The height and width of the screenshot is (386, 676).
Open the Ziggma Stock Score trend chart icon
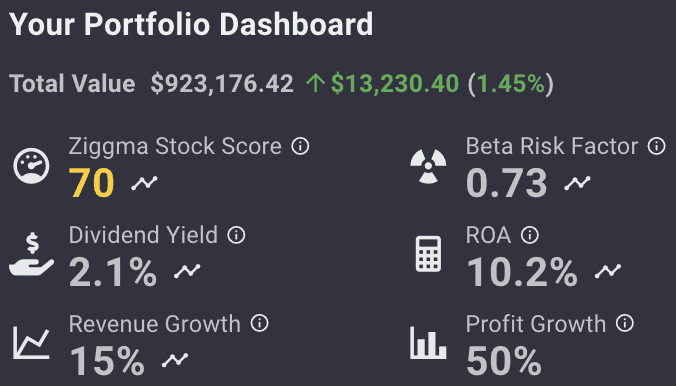(x=144, y=183)
